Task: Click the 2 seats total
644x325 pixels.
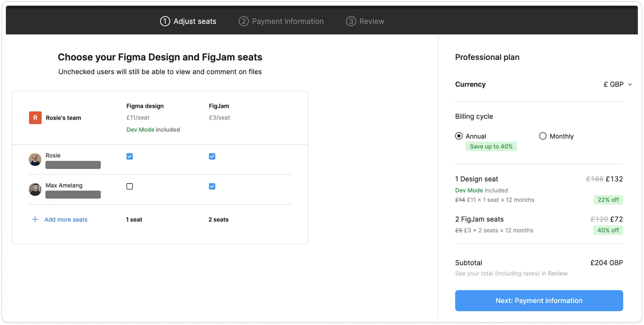Action: [x=218, y=219]
